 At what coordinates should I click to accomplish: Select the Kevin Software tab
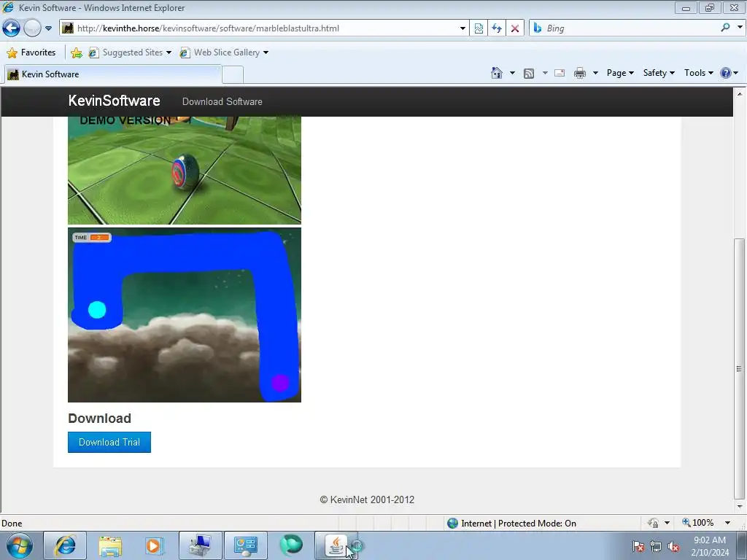click(113, 74)
